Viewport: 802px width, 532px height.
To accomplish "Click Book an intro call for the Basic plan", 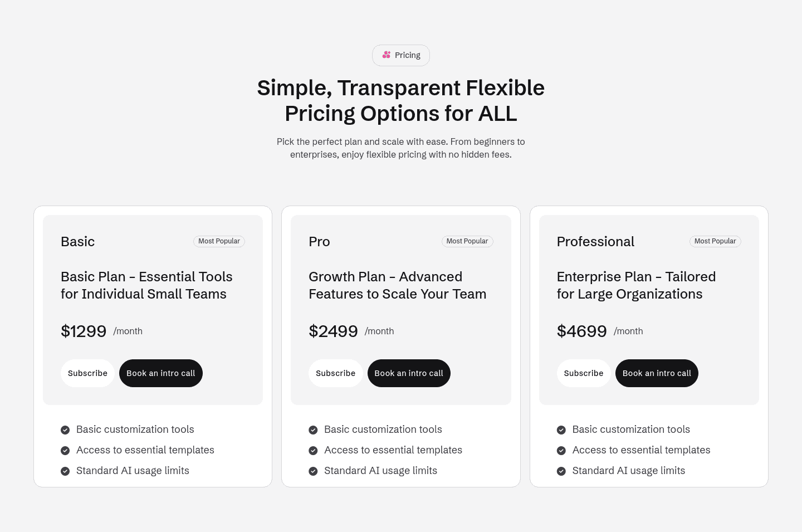I will (160, 373).
